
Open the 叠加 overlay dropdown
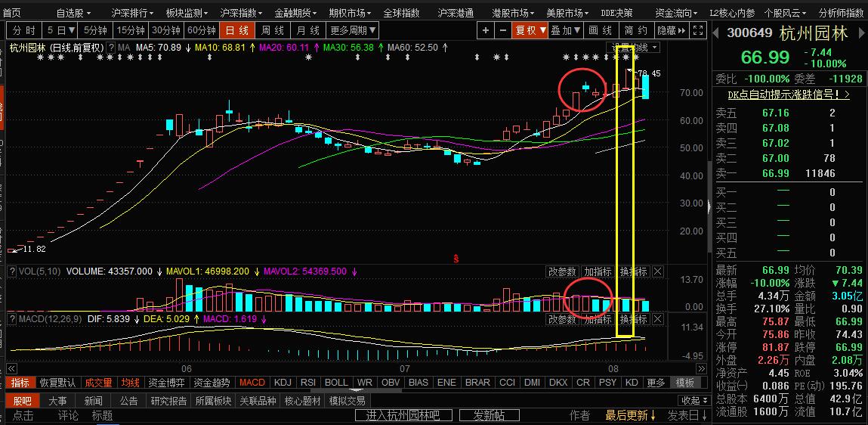566,30
